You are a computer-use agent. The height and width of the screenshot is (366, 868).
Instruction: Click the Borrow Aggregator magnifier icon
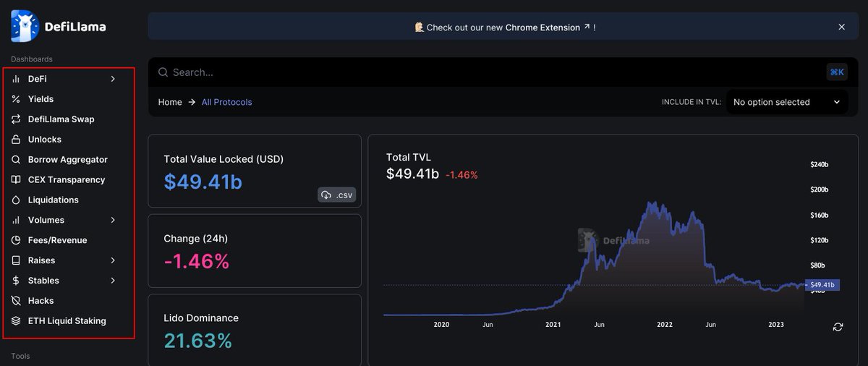tap(16, 160)
